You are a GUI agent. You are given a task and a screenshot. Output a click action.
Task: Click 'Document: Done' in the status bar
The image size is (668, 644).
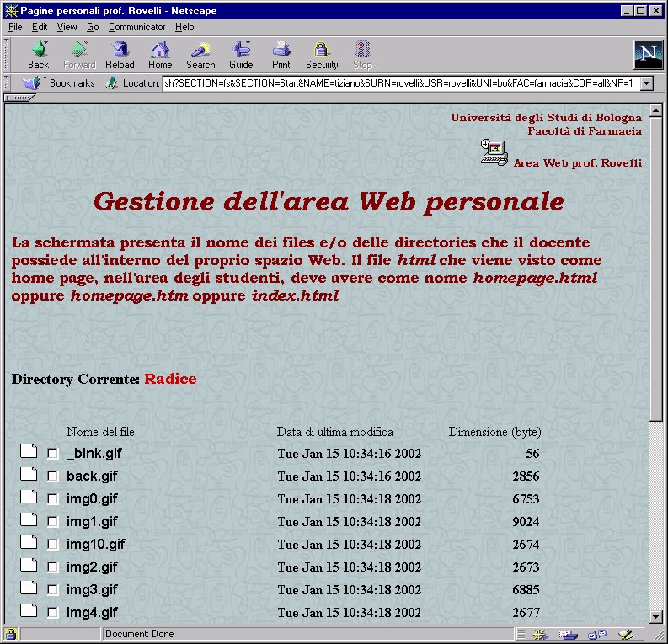140,634
